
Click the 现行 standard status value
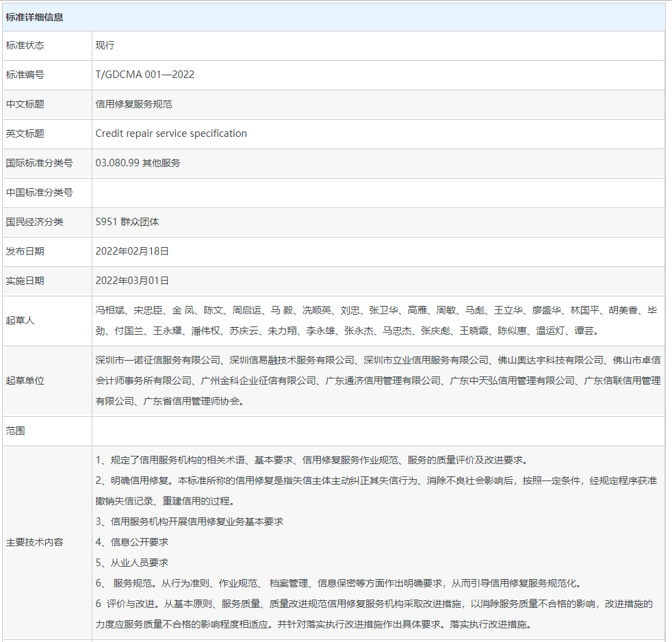tap(105, 45)
